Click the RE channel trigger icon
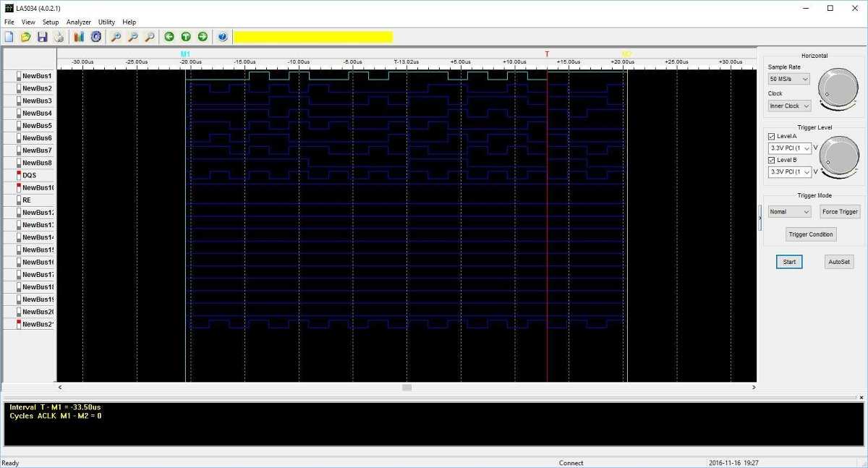 [x=19, y=200]
